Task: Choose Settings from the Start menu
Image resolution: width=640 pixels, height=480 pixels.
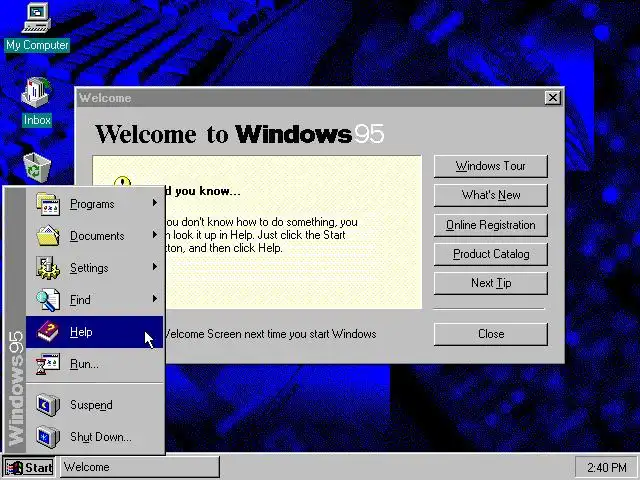Action: [94, 268]
